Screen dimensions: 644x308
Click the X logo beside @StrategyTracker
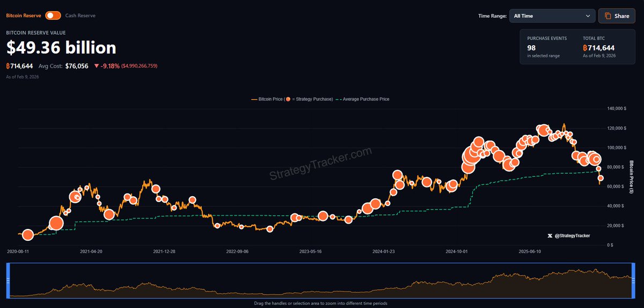[550, 235]
